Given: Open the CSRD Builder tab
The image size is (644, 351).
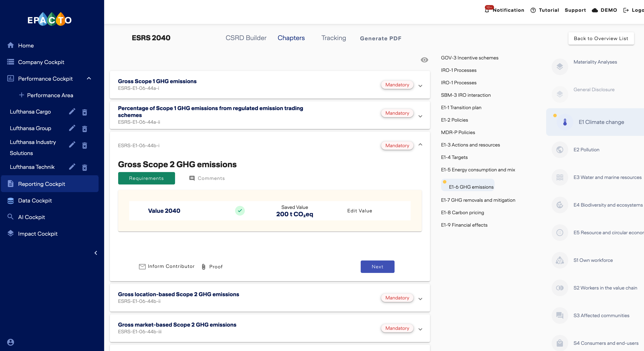Looking at the screenshot, I should 246,38.
